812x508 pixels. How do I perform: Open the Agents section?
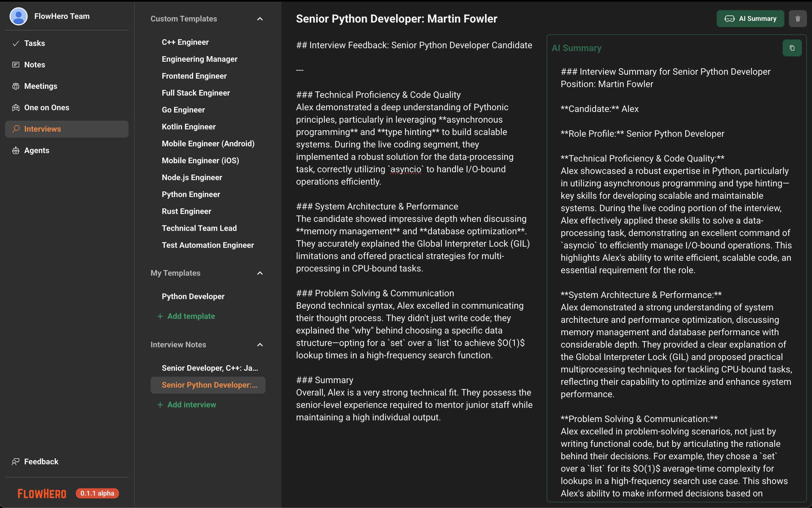tap(36, 151)
